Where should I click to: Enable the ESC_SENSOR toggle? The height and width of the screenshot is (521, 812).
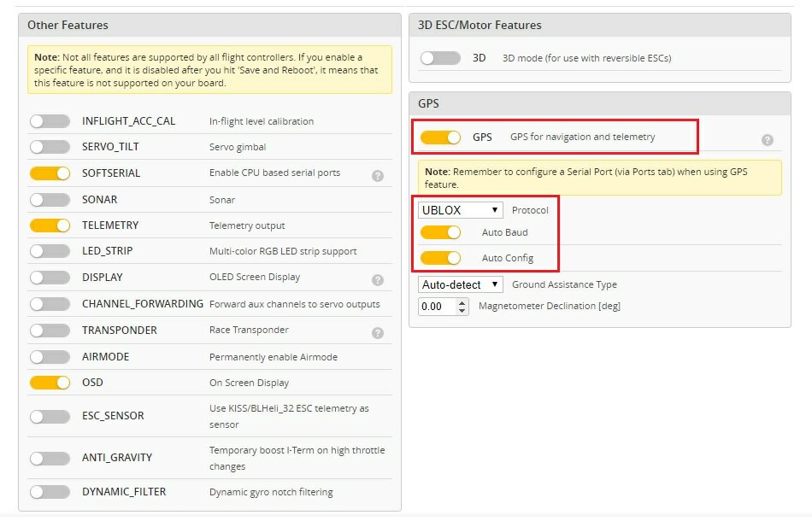[x=50, y=416]
